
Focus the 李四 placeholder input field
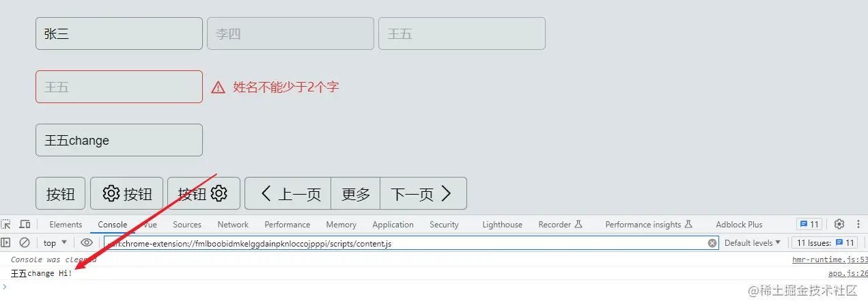(x=290, y=33)
